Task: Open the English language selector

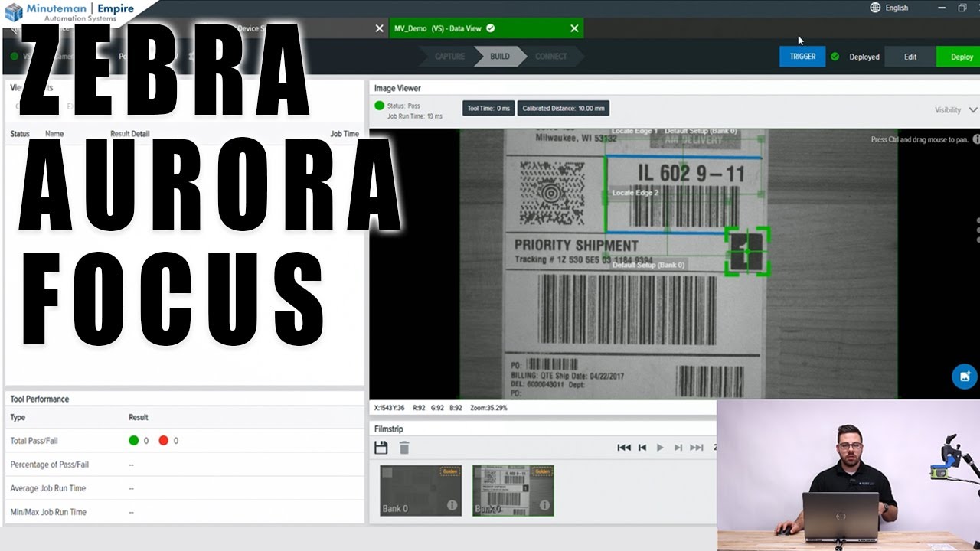Action: click(x=897, y=8)
